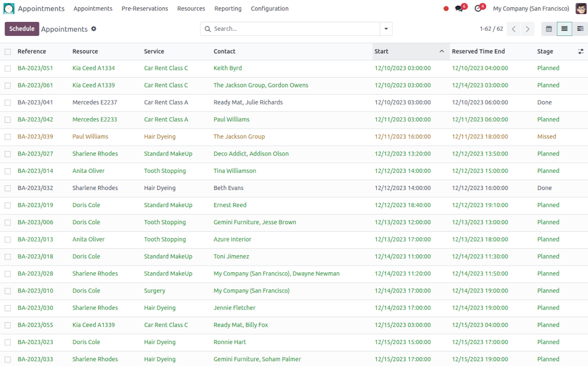This screenshot has width=588, height=366.
Task: Expand the search filter options dropdown
Action: click(x=386, y=29)
